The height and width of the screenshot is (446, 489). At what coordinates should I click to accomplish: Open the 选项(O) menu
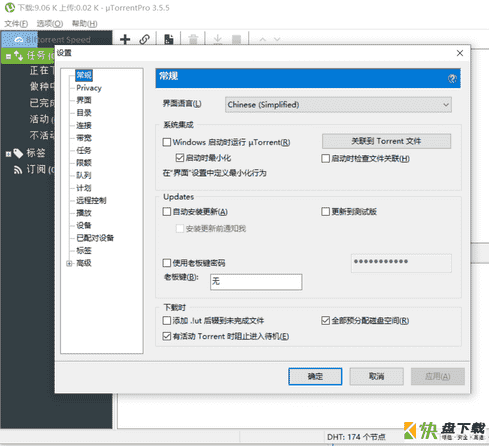(50, 24)
